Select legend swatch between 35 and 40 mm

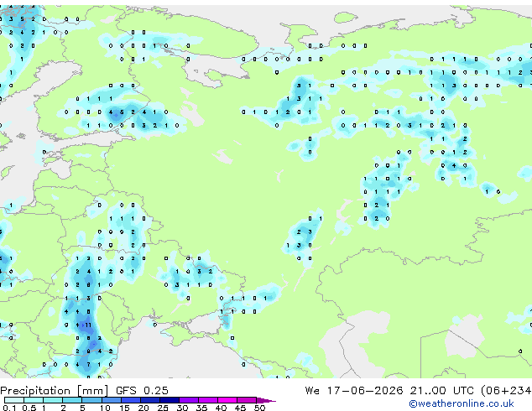207,400
